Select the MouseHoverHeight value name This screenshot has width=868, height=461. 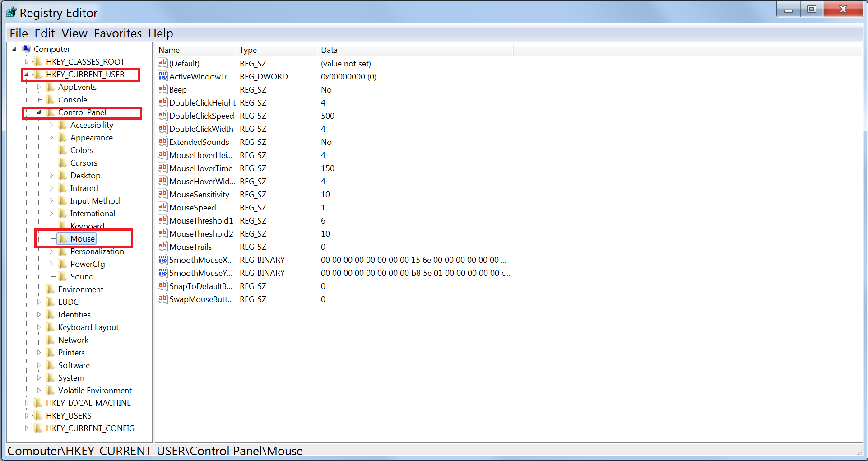[x=201, y=155]
